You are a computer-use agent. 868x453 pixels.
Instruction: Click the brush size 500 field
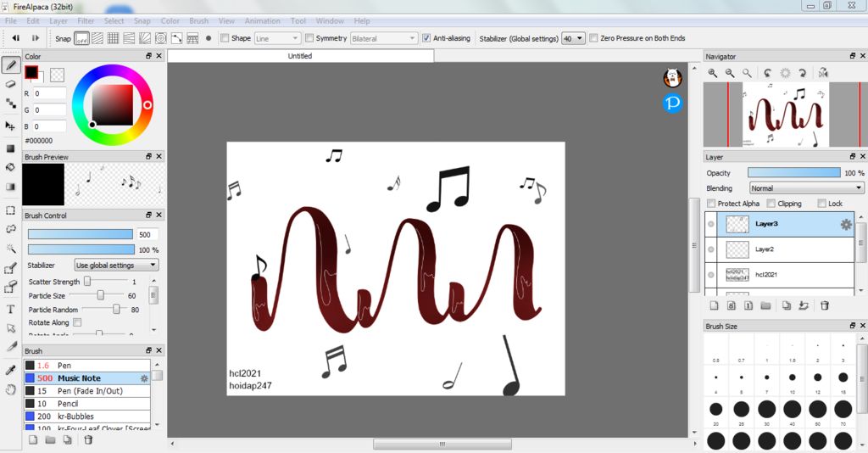click(x=148, y=234)
